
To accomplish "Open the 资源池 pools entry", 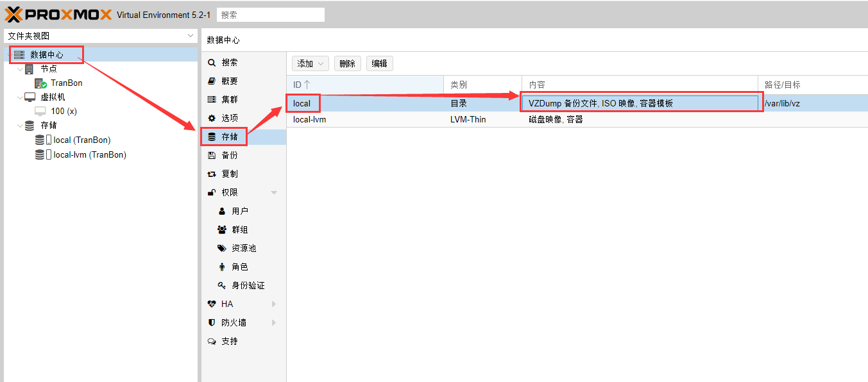I will 244,248.
